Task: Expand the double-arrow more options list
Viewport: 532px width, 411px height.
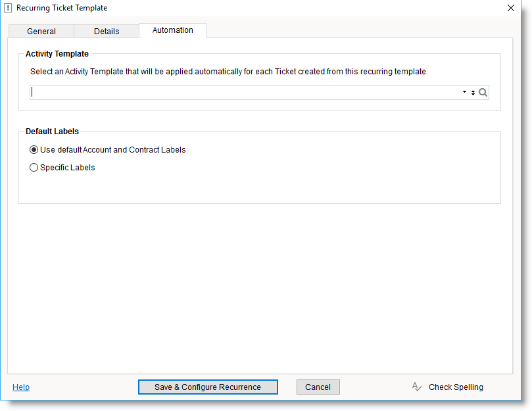Action: coord(473,93)
